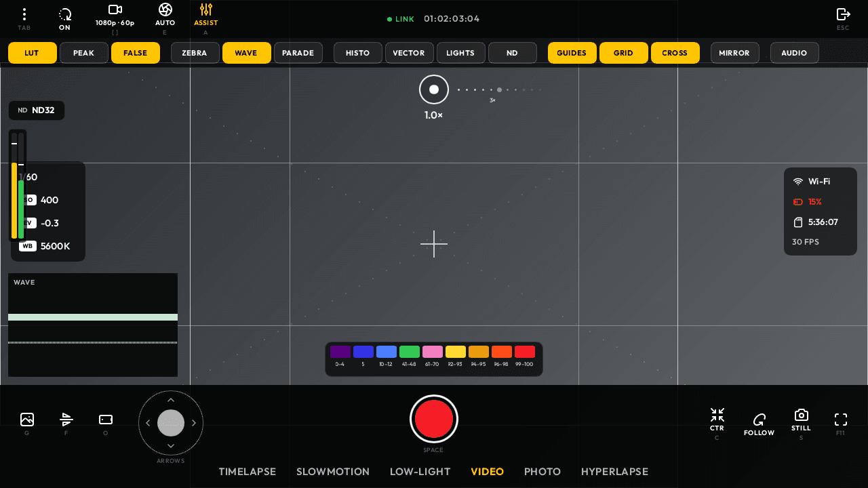Viewport: 868px width, 488px height.
Task: Click the gimbal joystick up arrow
Action: point(171,401)
